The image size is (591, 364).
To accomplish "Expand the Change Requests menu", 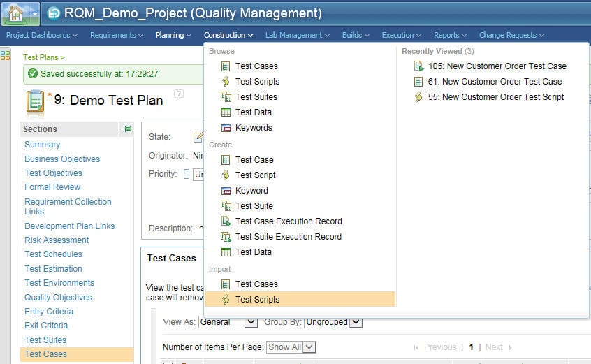I will 511,35.
